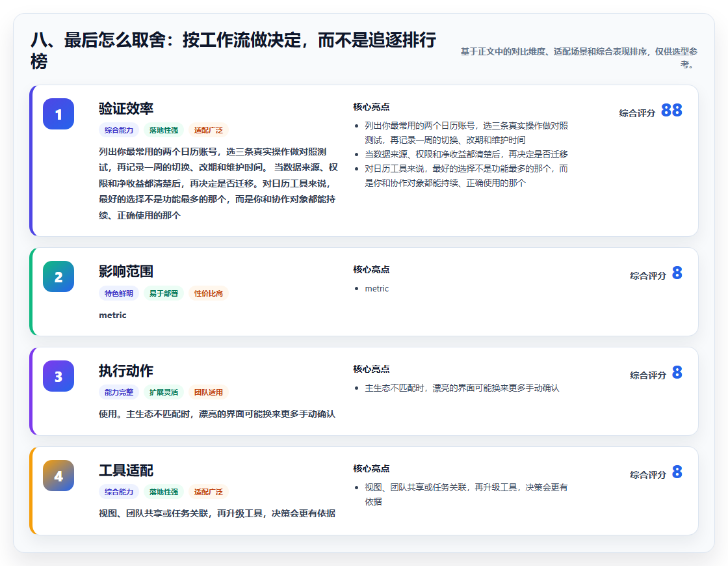Click the rank 4 badge icon
728x566 pixels.
(x=58, y=476)
